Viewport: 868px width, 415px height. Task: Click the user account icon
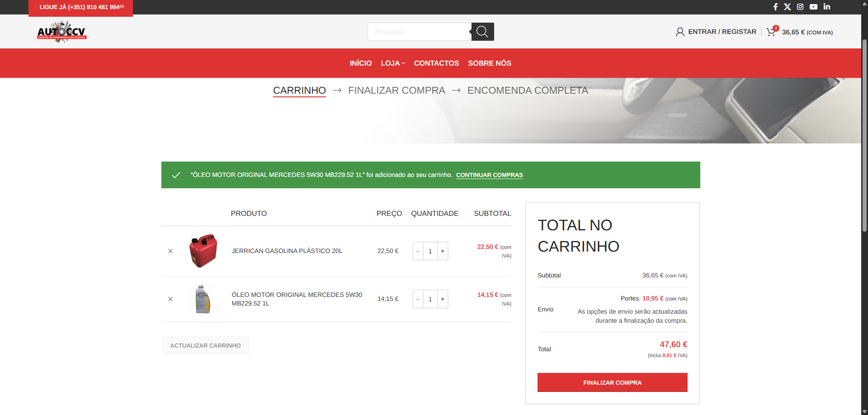(x=680, y=32)
